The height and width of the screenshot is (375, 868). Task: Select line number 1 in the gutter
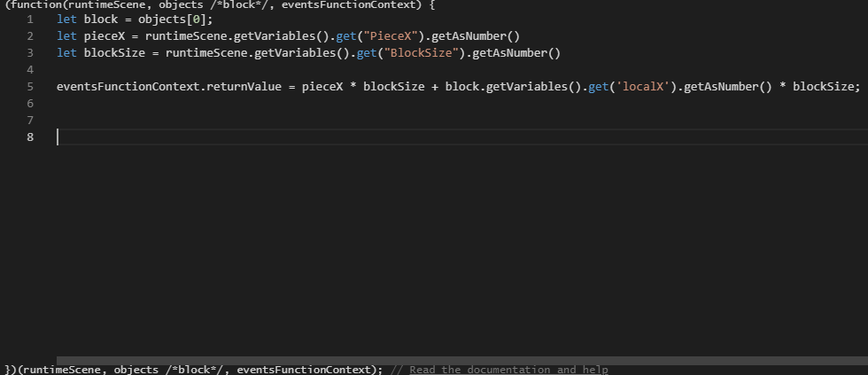pos(30,20)
